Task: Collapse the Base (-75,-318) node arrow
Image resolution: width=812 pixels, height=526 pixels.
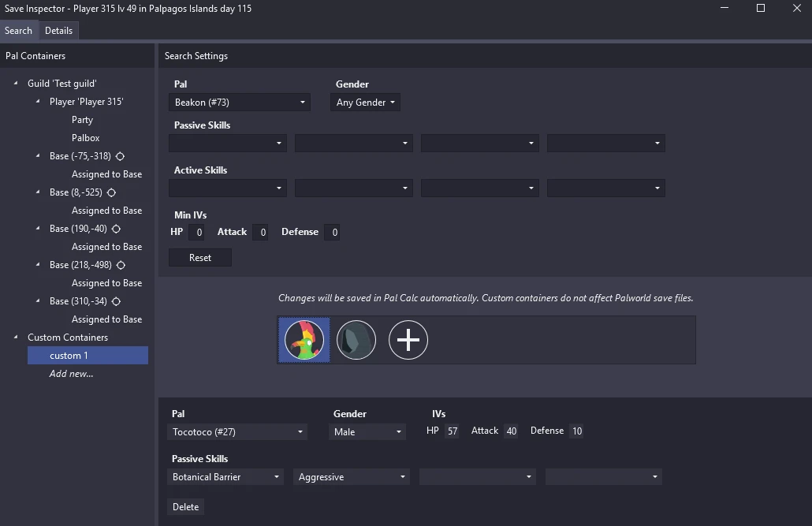Action: [38, 155]
